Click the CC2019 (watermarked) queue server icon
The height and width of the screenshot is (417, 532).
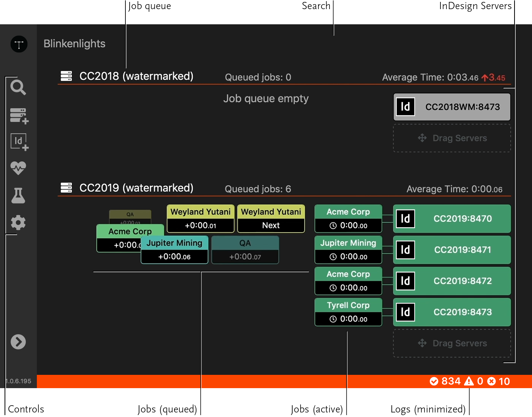click(x=66, y=188)
